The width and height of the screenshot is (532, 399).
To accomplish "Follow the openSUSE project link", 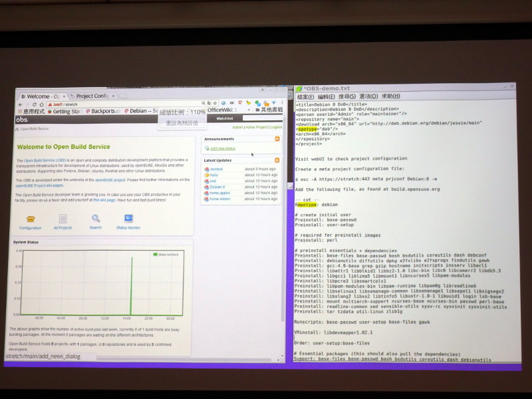I will coord(110,180).
